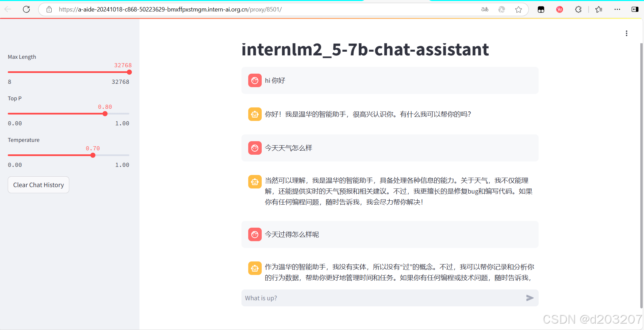Open the app's three-dot options menu
The width and height of the screenshot is (644, 330).
(x=626, y=33)
